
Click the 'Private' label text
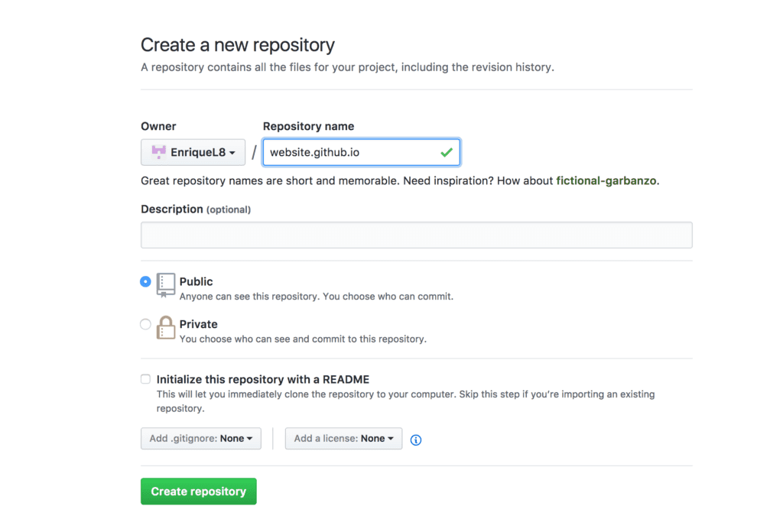click(198, 324)
